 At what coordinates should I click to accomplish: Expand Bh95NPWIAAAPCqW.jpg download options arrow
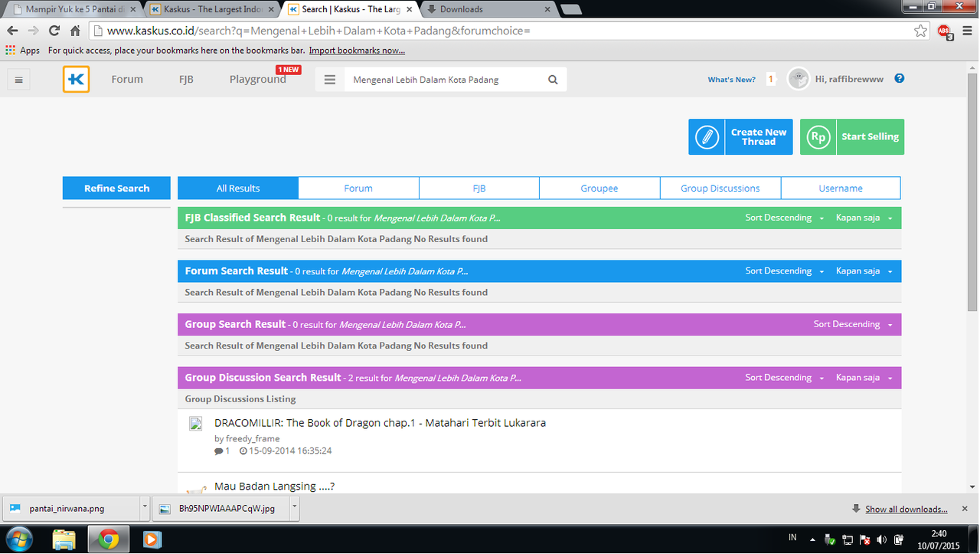295,508
